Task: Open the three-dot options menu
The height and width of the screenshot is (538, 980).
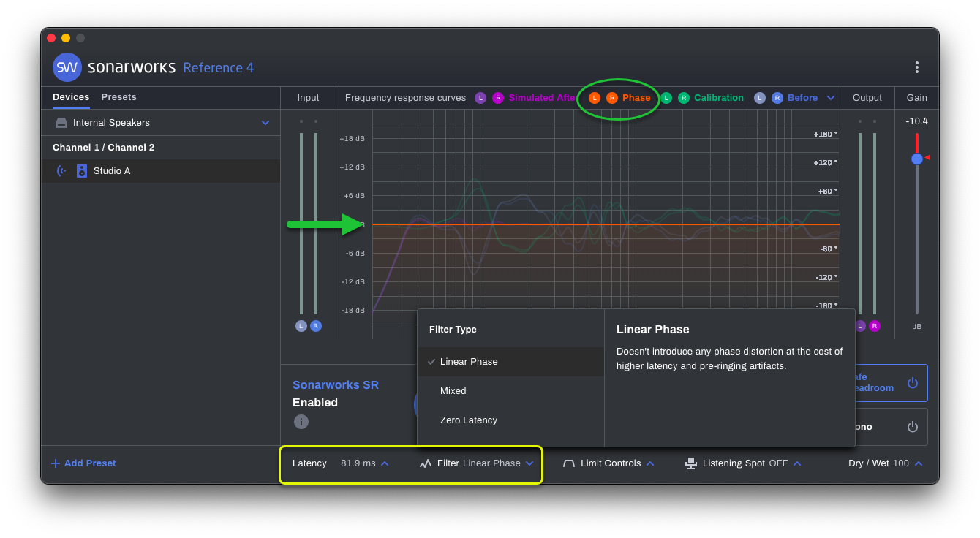Action: point(916,67)
